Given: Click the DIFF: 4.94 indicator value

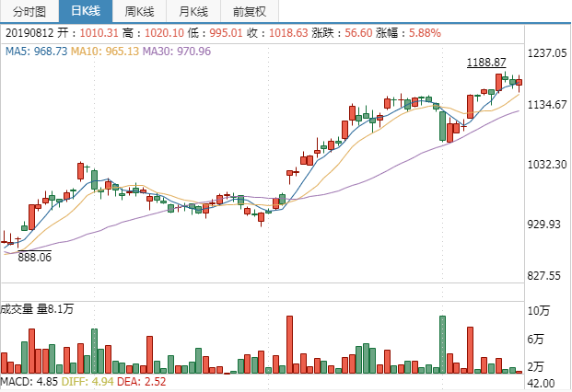Looking at the screenshot, I should click(88, 382).
